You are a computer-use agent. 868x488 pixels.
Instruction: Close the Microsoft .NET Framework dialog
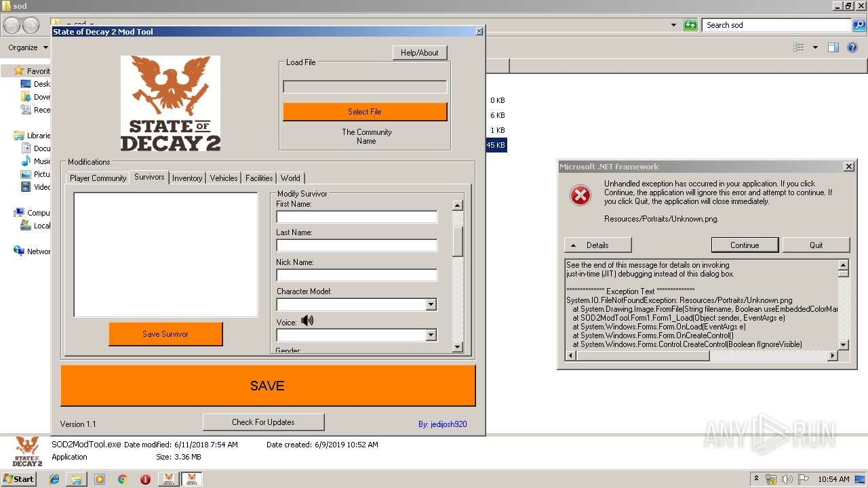[x=848, y=166]
